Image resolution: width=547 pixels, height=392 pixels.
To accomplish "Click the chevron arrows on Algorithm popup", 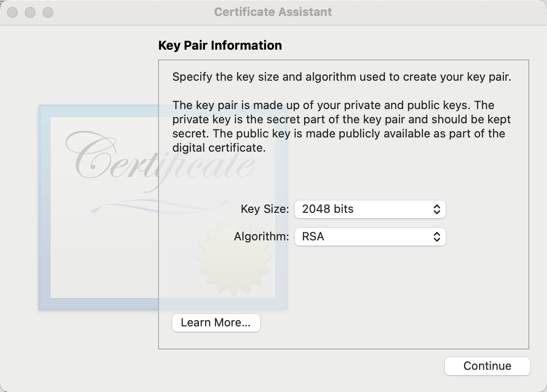I will click(437, 237).
